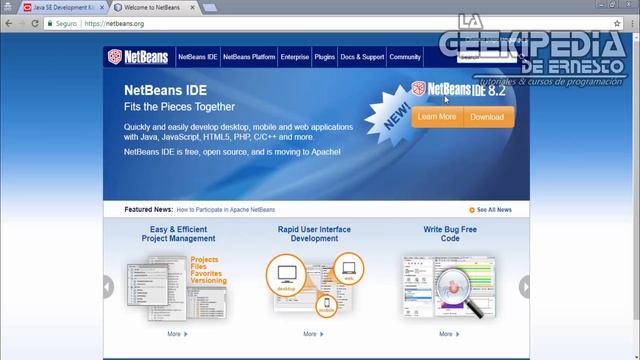Close the Welcome to NetBeans tab

coord(192,7)
